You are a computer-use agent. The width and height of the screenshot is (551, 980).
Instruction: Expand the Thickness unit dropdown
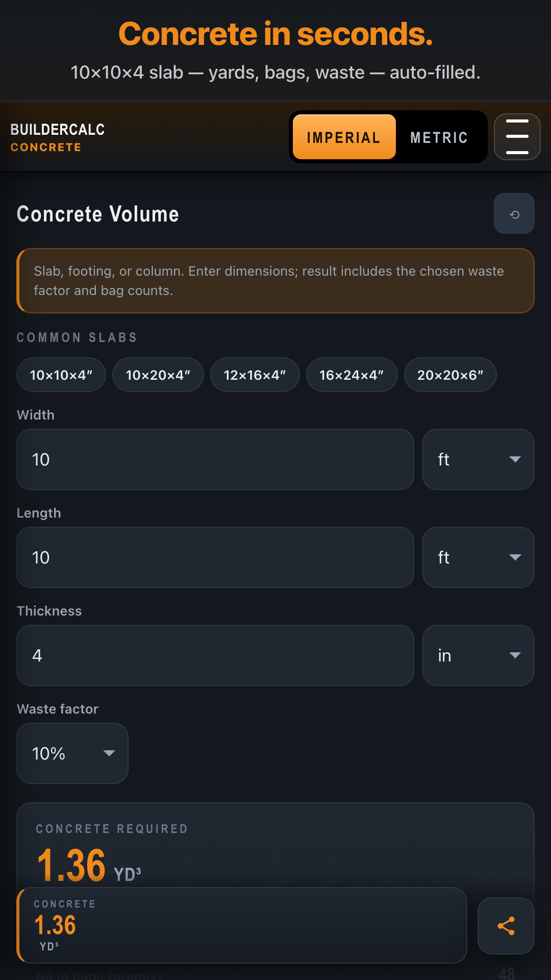[x=478, y=655]
